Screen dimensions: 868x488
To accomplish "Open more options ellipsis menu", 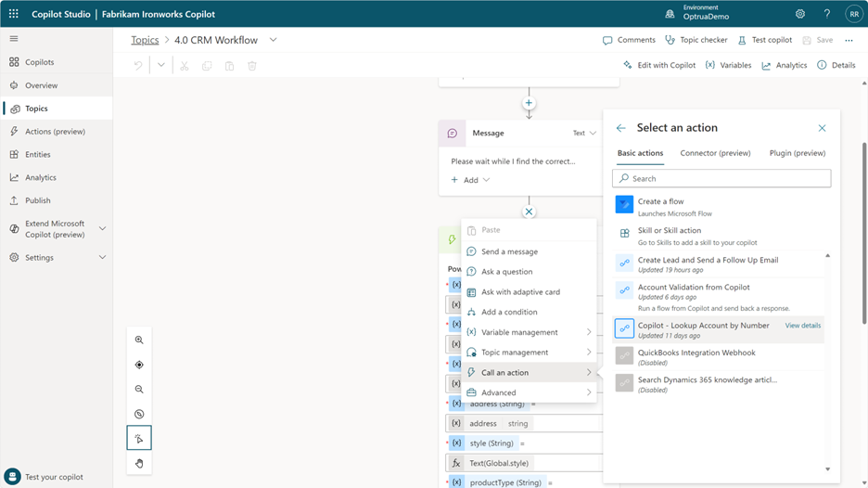I will (x=849, y=40).
